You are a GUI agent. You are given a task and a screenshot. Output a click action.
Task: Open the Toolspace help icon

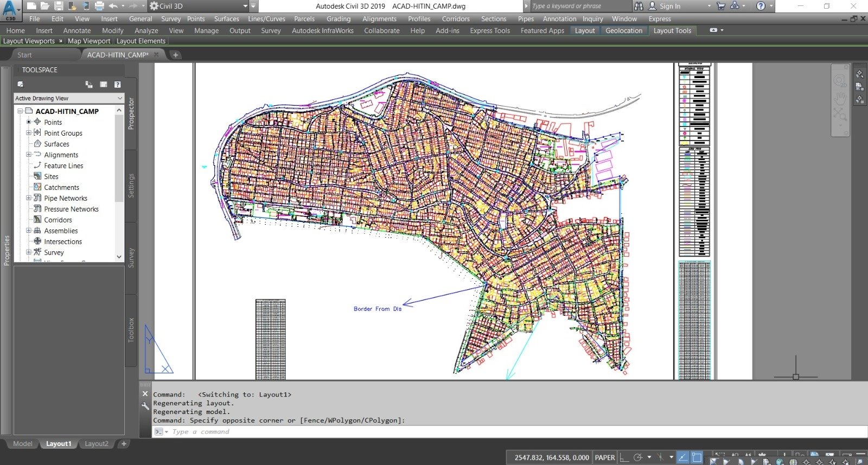point(117,84)
